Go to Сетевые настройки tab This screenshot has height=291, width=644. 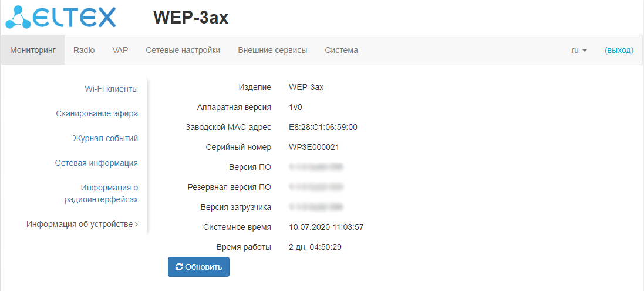[183, 51]
